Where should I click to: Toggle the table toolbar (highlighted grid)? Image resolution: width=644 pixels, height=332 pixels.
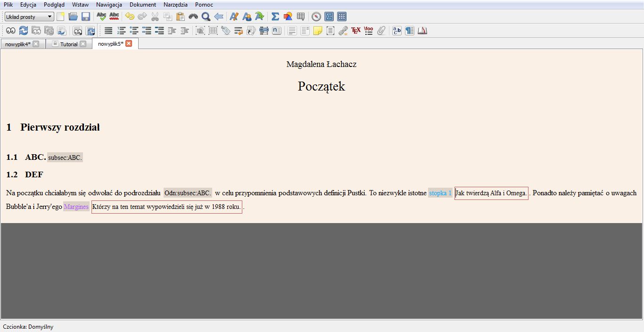click(x=342, y=17)
